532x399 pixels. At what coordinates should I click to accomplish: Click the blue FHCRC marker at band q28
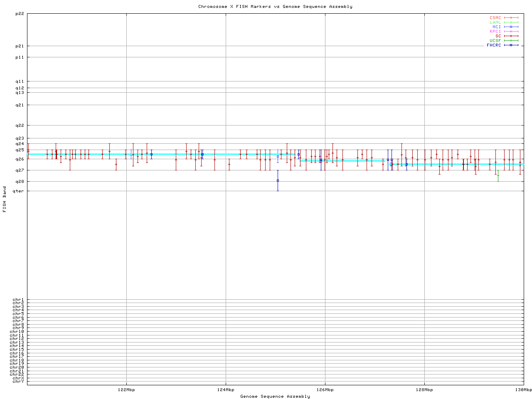pyautogui.click(x=278, y=180)
